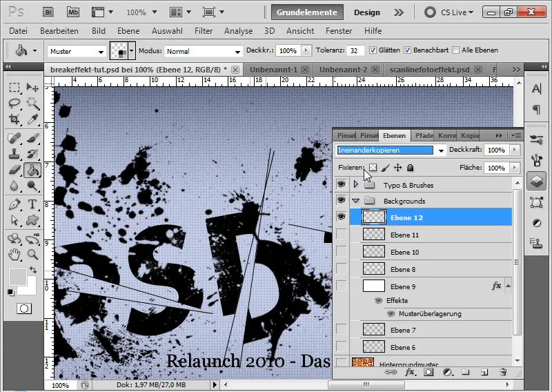Select the Healing Brush tool

(x=14, y=138)
